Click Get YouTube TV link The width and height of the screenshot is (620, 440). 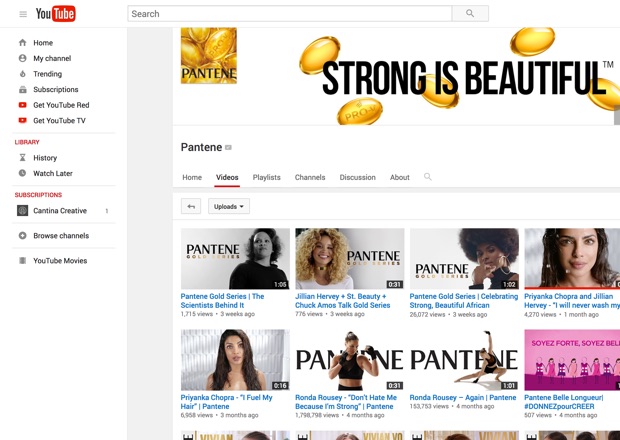[x=59, y=121]
